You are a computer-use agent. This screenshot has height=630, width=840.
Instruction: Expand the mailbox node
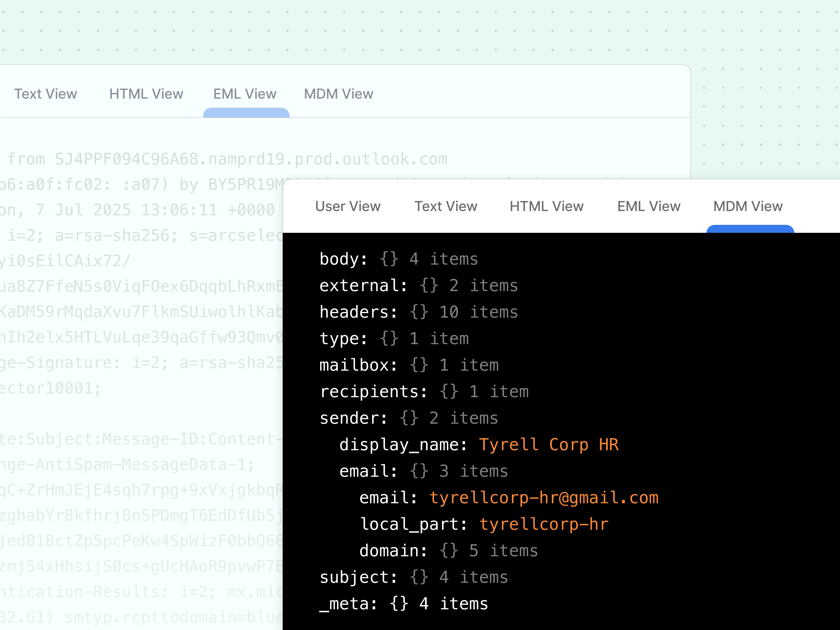tap(358, 365)
